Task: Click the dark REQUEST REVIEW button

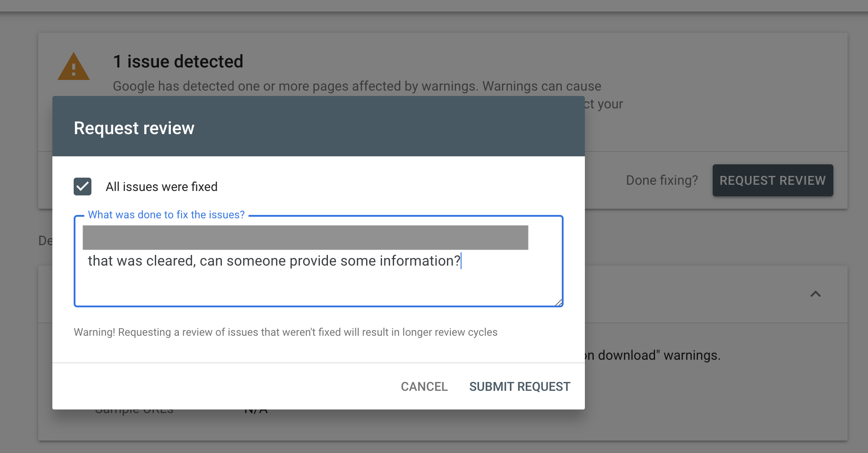Action: [x=773, y=180]
